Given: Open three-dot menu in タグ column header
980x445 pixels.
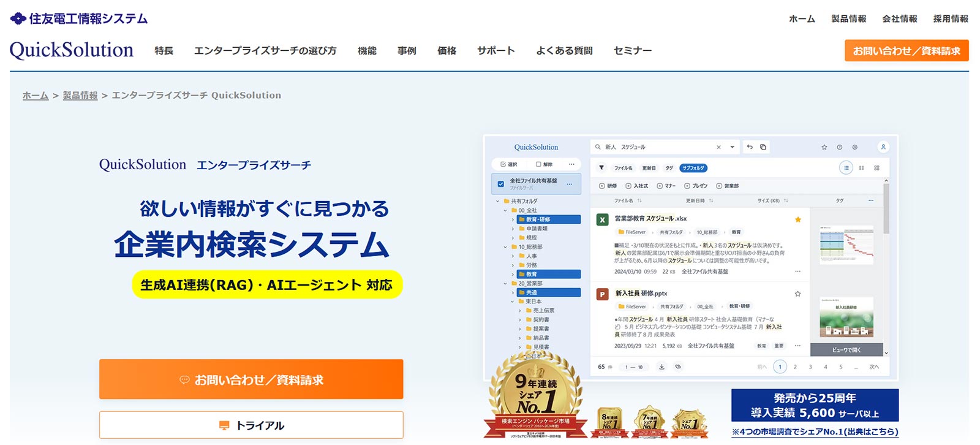Looking at the screenshot, I should (x=871, y=200).
